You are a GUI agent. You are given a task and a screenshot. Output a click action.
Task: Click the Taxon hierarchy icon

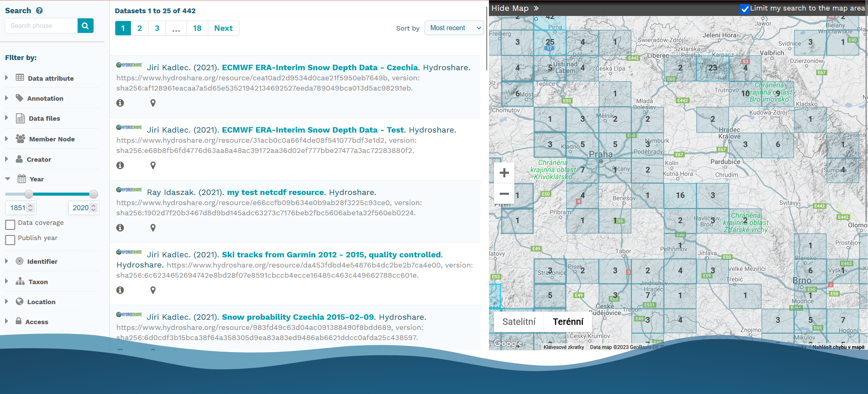tap(20, 281)
